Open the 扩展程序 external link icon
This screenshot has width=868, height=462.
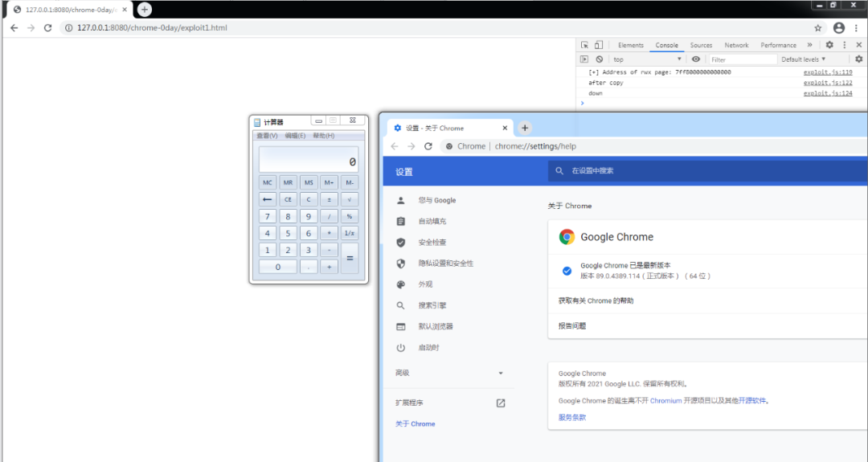tap(501, 403)
